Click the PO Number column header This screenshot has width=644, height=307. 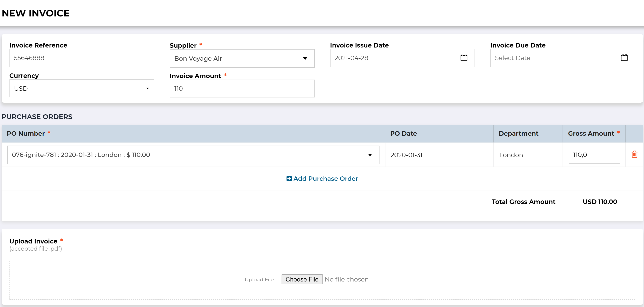[26, 133]
